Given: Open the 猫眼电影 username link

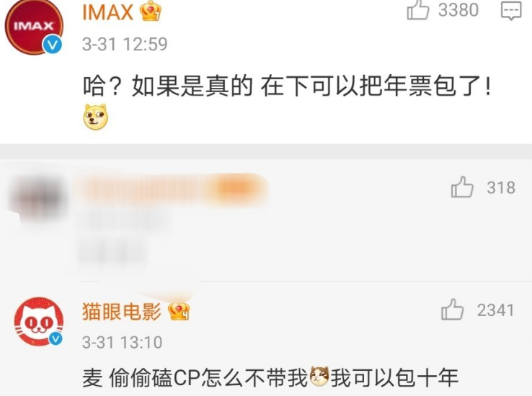Looking at the screenshot, I should click(121, 311).
